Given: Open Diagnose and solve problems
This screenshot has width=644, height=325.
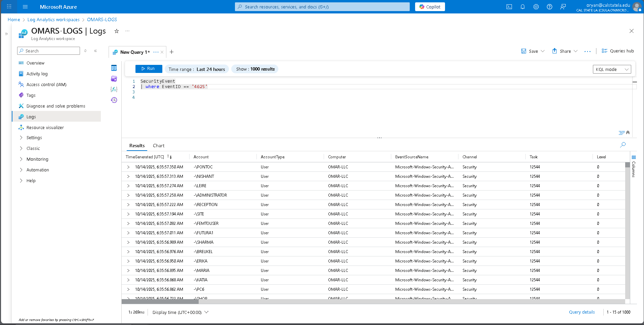Looking at the screenshot, I should pos(56,106).
